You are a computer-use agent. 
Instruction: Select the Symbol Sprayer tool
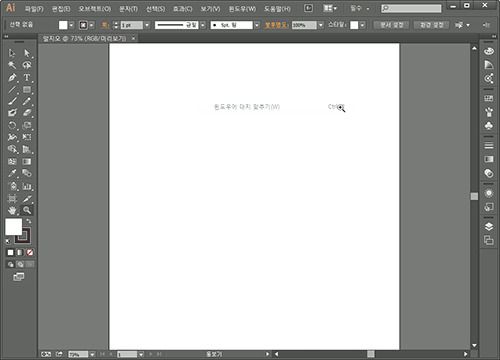12,186
